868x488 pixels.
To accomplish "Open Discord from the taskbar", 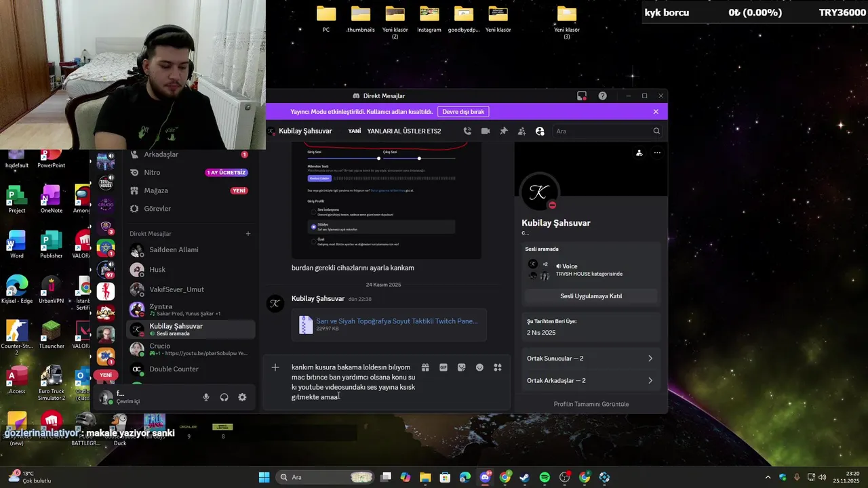I will [x=486, y=477].
